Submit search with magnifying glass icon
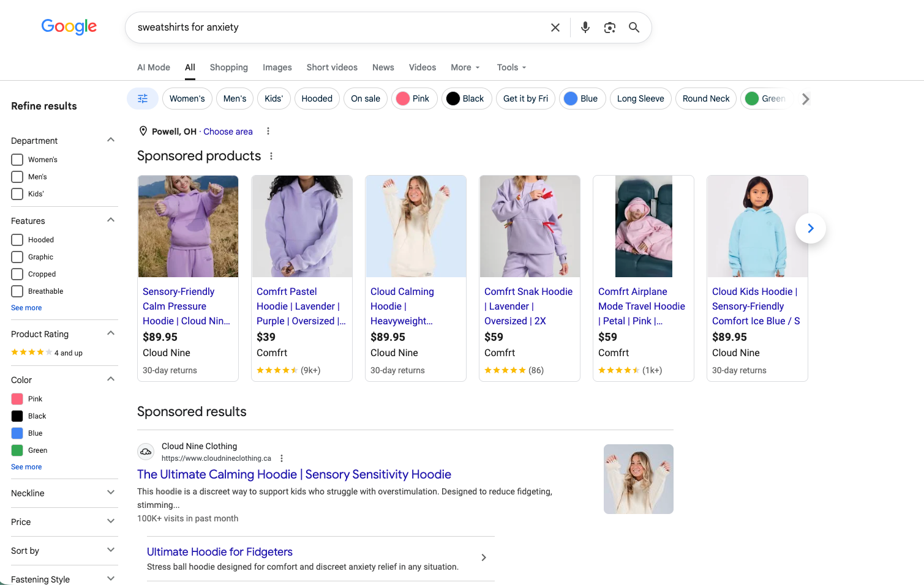 [x=634, y=28]
